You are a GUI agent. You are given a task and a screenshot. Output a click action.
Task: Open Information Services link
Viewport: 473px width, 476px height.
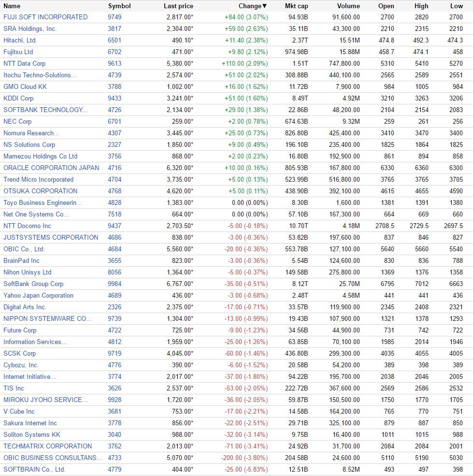pyautogui.click(x=35, y=342)
